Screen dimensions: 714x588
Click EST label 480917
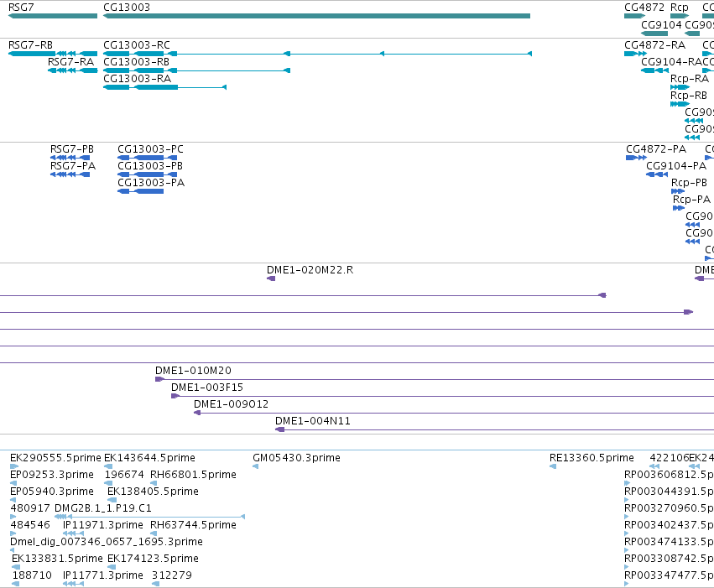tap(30, 508)
